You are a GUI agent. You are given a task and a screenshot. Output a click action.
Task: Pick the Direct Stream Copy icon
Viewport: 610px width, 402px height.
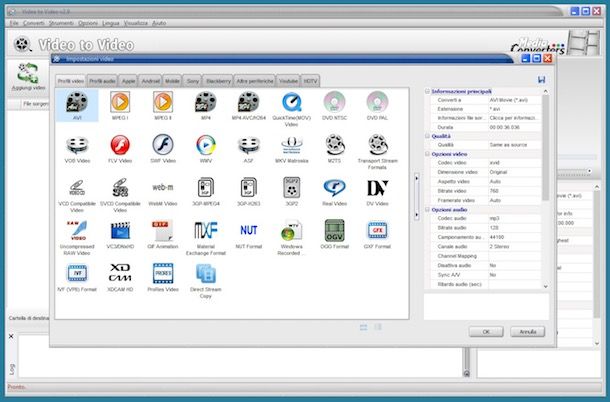205,274
